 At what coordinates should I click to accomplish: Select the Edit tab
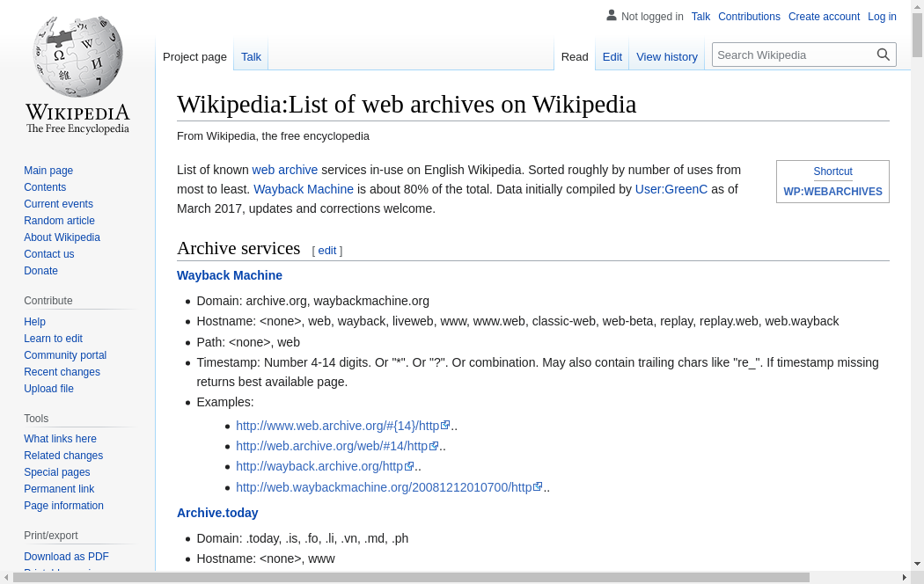coord(612,56)
